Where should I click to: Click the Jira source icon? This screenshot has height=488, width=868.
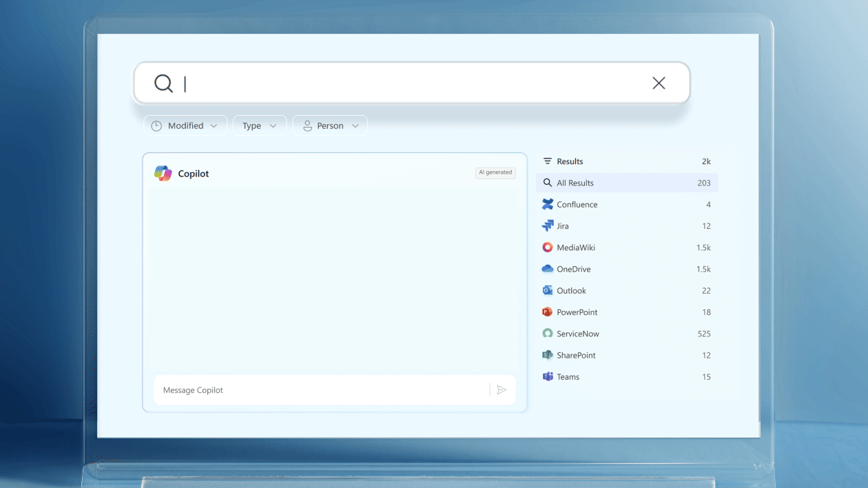tap(547, 225)
